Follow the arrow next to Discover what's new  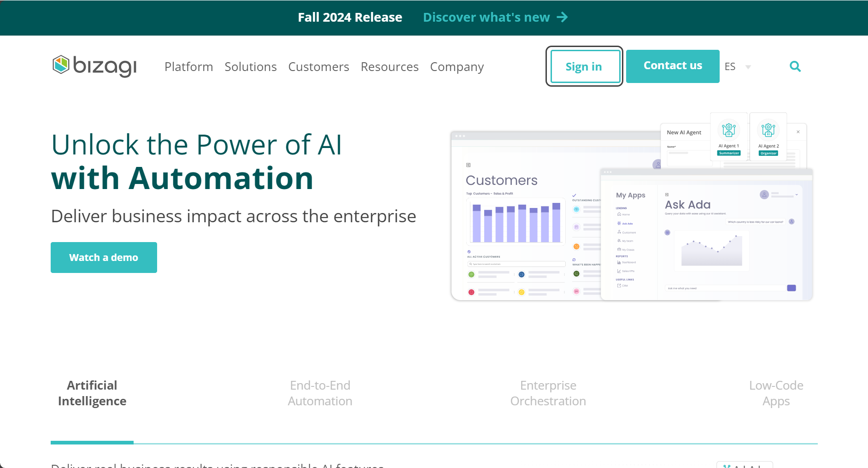pyautogui.click(x=562, y=18)
